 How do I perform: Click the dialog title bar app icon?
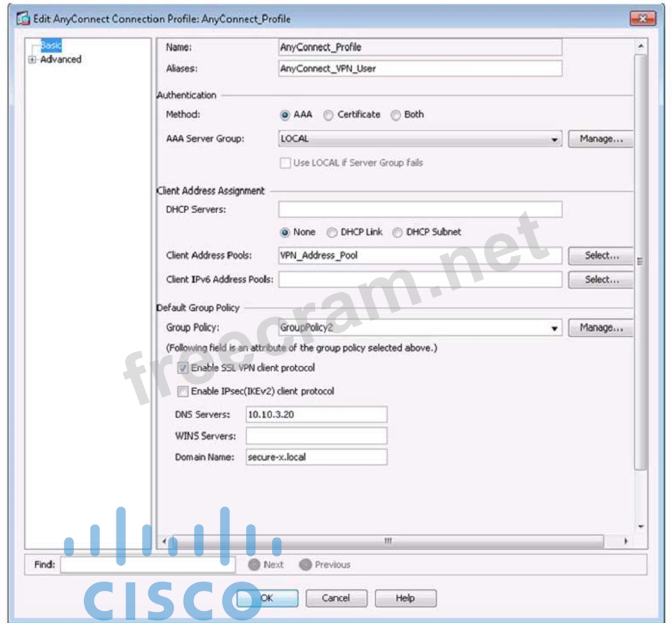[x=24, y=19]
